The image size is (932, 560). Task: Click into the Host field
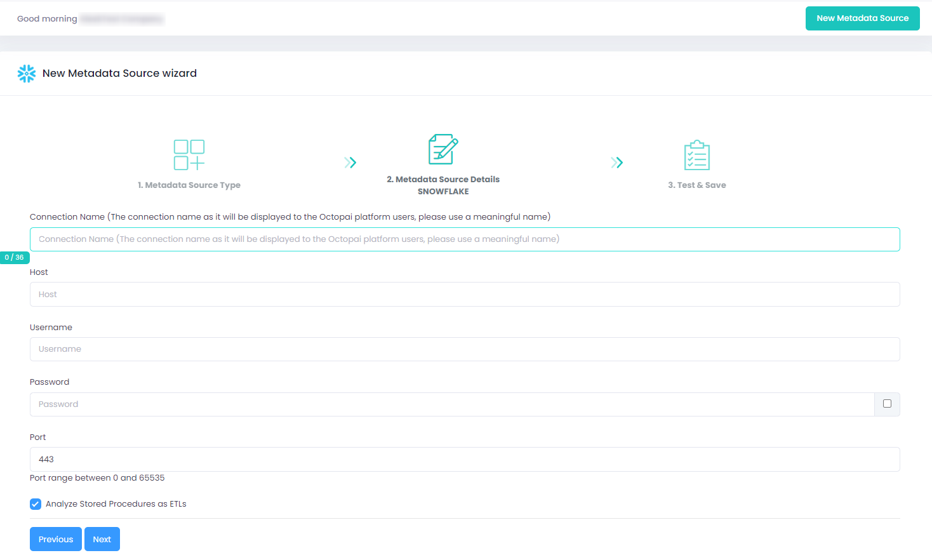pos(465,295)
